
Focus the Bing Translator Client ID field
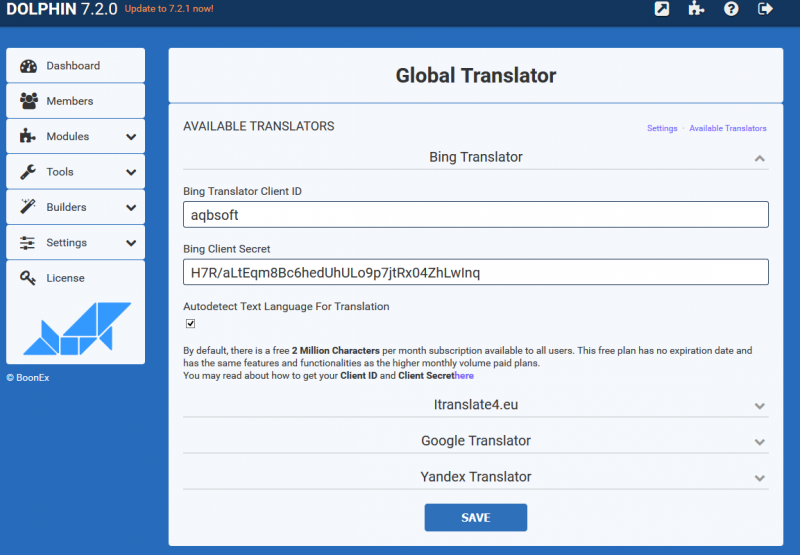[x=476, y=215]
